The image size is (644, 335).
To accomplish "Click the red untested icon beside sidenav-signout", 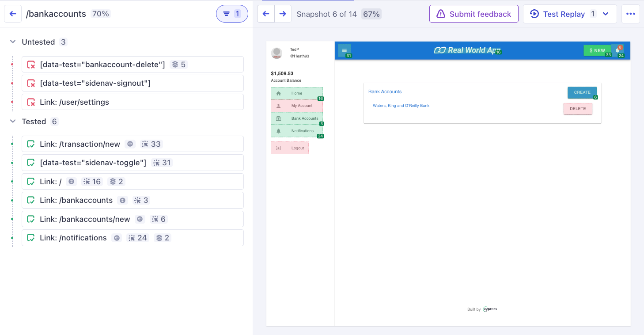I will pos(30,83).
